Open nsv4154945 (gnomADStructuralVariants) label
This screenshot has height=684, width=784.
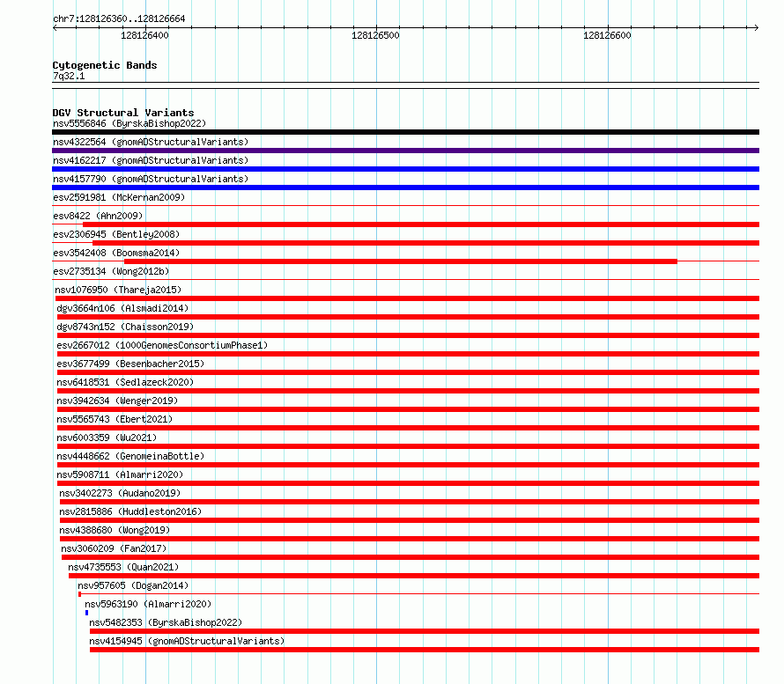click(x=187, y=641)
